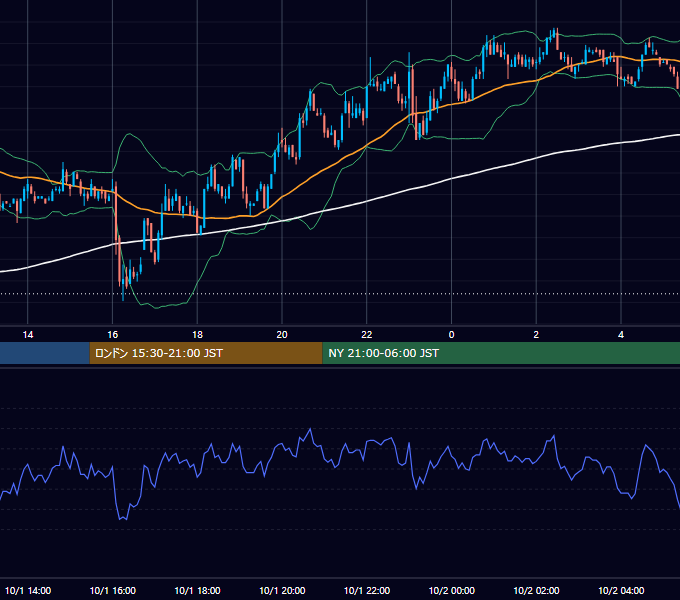Screen dimensions: 680x600
Task: Click the 10/2 00:00 time label
Action: [452, 590]
